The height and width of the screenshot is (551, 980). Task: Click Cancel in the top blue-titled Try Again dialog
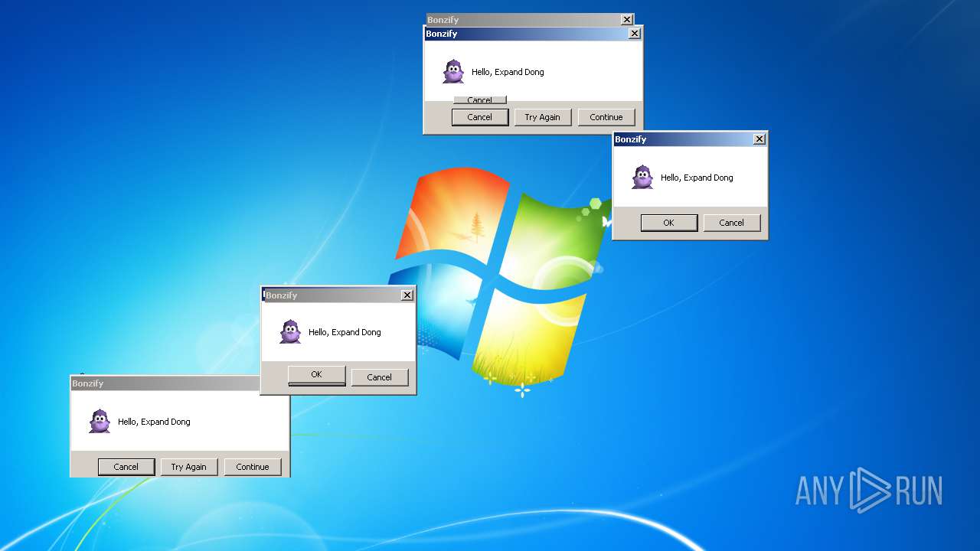point(480,117)
